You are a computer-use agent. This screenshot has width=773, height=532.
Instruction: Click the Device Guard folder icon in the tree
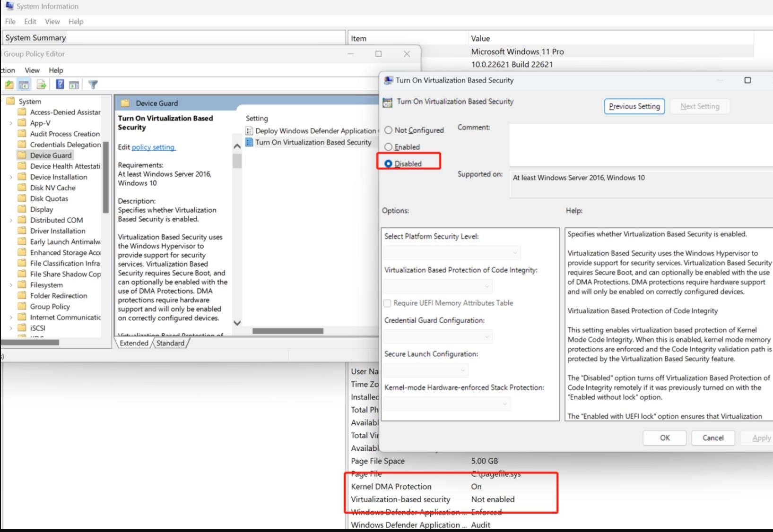click(x=22, y=155)
